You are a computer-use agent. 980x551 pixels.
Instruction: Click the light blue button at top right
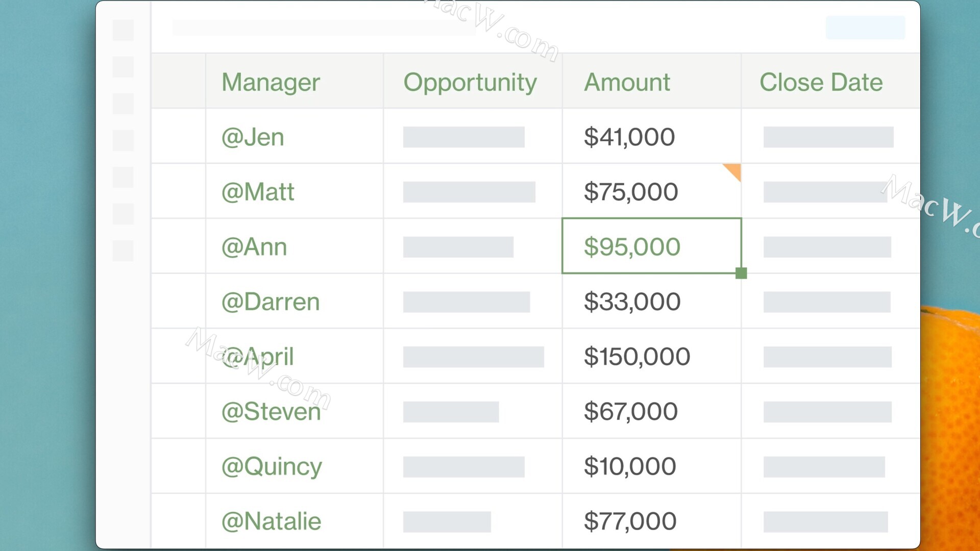pos(865,28)
